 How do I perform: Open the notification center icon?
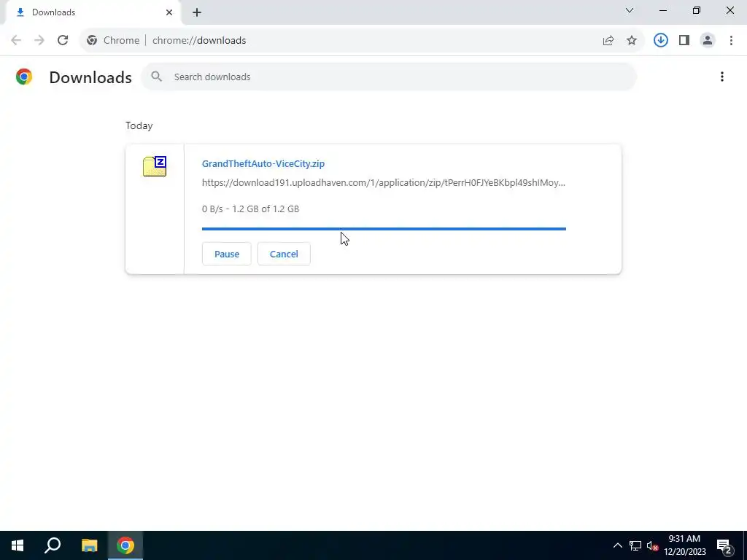[725, 546]
